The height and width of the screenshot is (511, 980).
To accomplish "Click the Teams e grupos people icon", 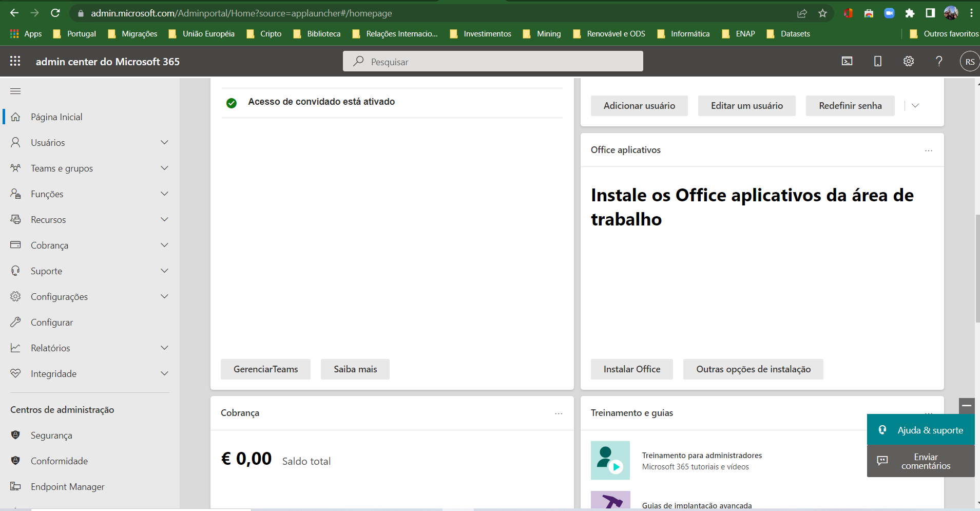I will click(x=15, y=168).
